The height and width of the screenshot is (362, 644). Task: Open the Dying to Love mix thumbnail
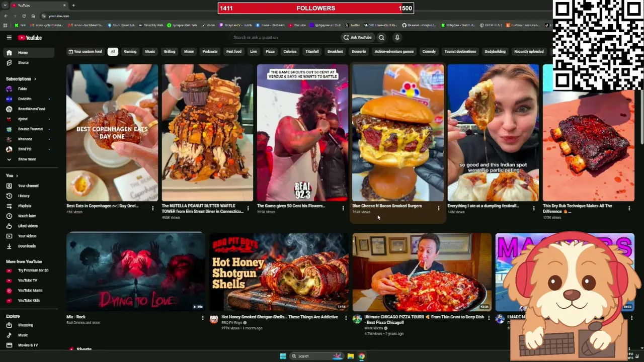(x=136, y=272)
